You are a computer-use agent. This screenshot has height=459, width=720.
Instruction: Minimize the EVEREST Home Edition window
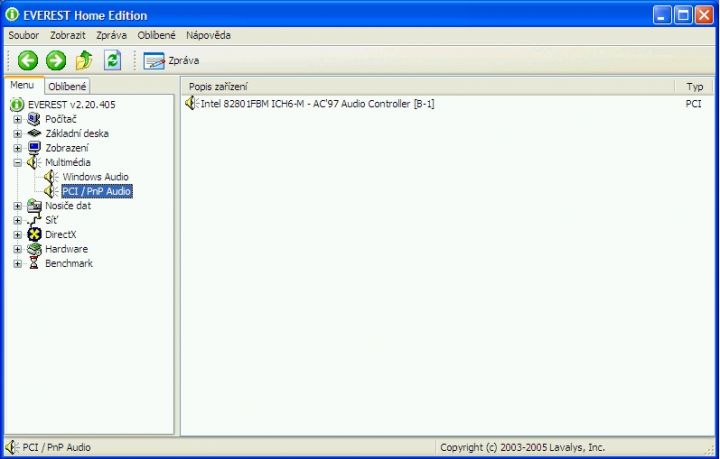click(662, 15)
